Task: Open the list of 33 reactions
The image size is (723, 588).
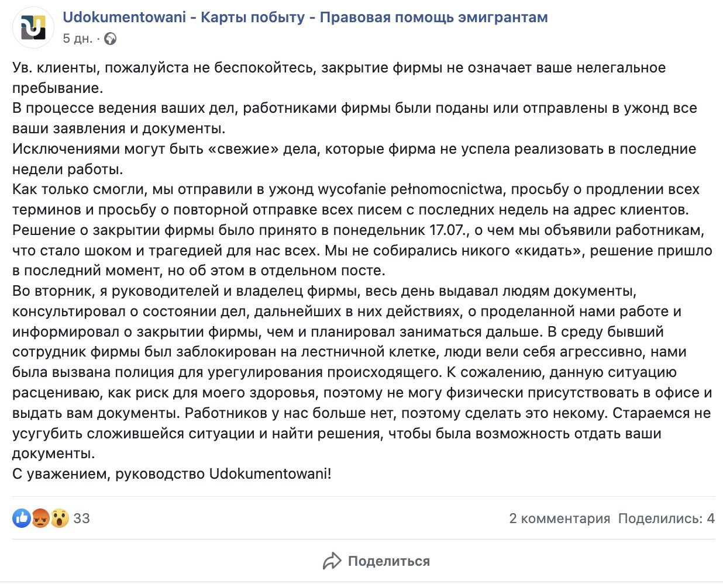Action: [x=82, y=518]
